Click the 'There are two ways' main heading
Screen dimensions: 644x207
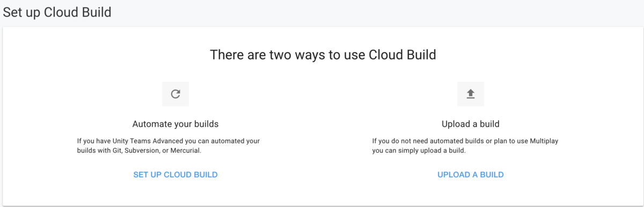click(x=323, y=55)
